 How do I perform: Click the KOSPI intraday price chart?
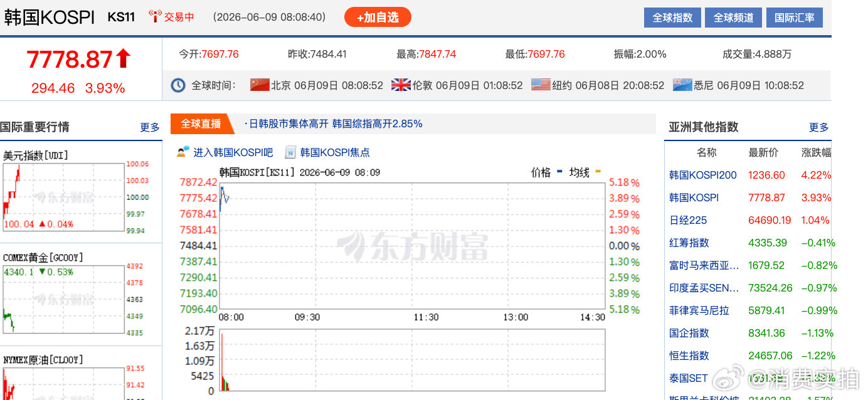tap(413, 246)
